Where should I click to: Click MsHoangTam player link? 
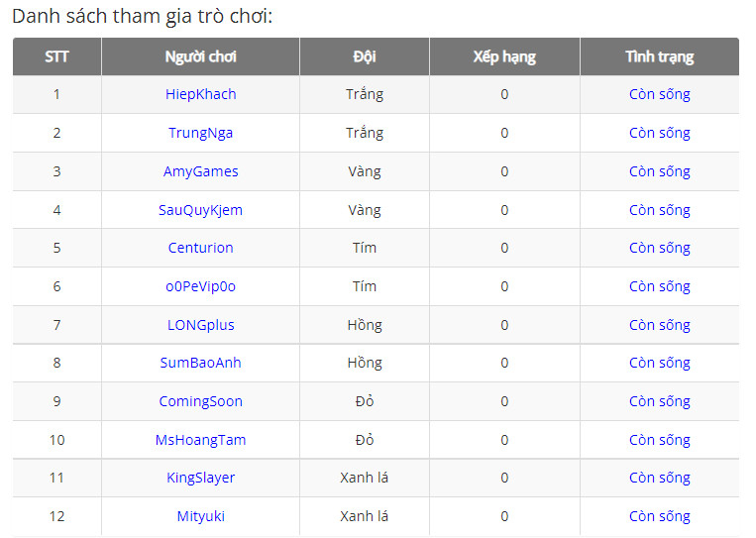(200, 440)
